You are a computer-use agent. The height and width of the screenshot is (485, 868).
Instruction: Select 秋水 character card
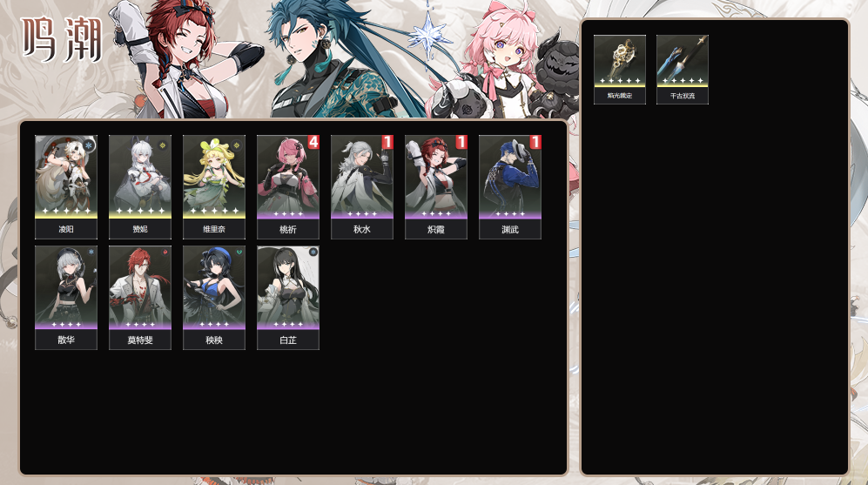pyautogui.click(x=362, y=187)
